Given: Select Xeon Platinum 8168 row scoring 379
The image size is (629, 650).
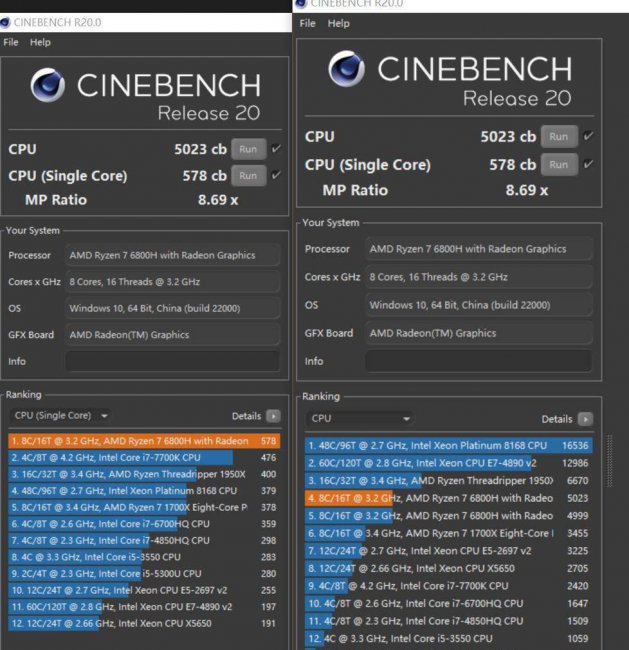Looking at the screenshot, I should point(144,490).
